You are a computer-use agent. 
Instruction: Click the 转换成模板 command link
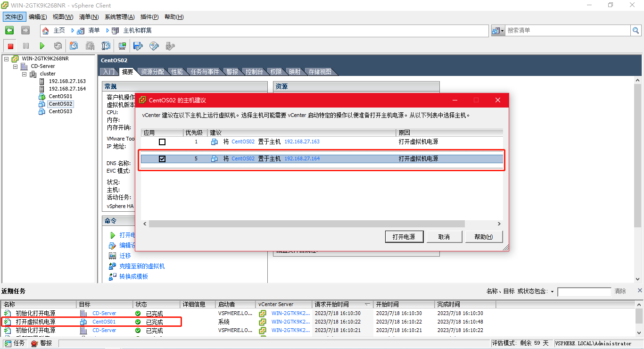click(x=133, y=276)
